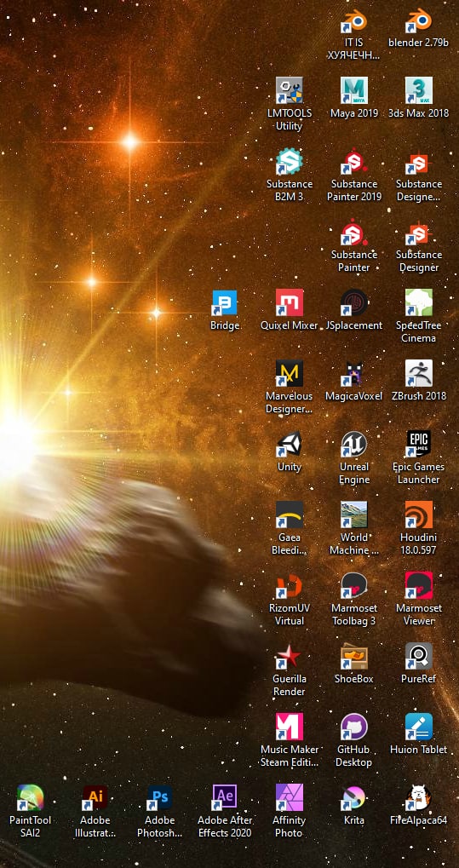Click the Epic Games Launcher icon

pos(419,444)
